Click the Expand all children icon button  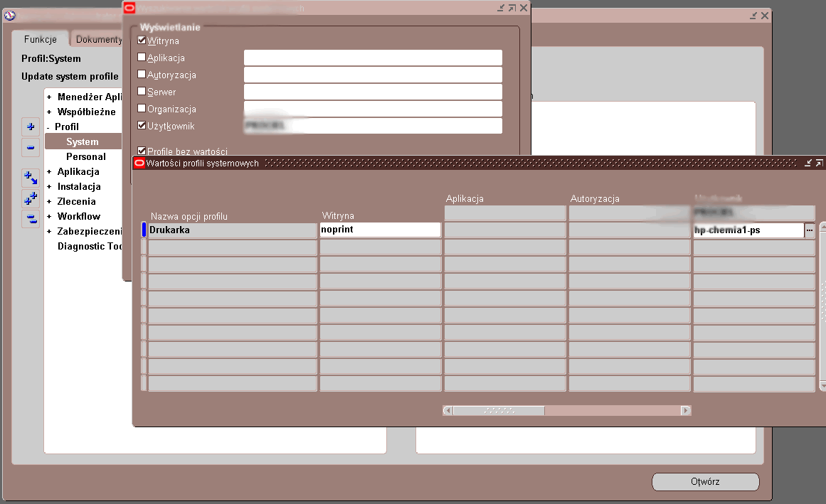31,178
